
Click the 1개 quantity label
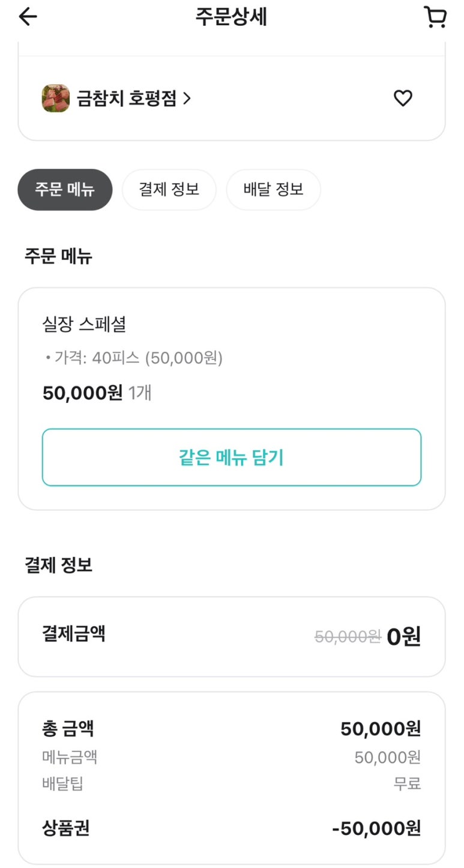(140, 393)
